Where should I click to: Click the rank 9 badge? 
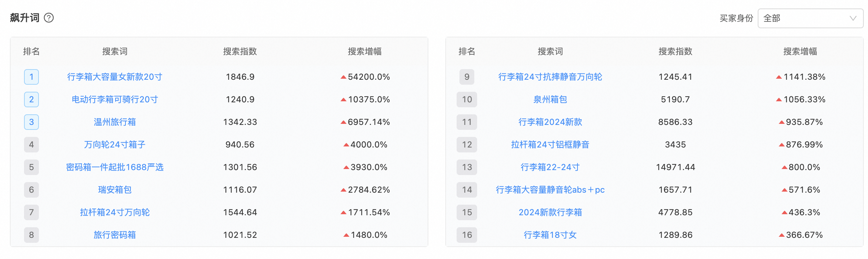(x=467, y=77)
